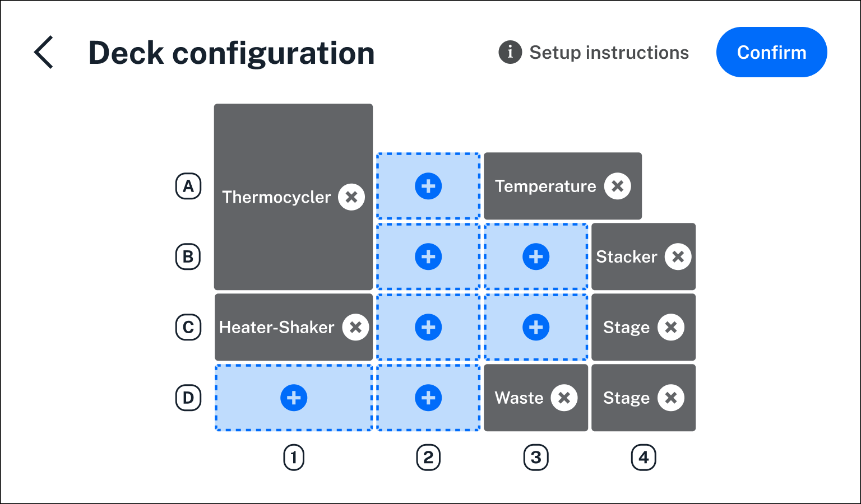Remove the Thermocycler module

(x=351, y=197)
